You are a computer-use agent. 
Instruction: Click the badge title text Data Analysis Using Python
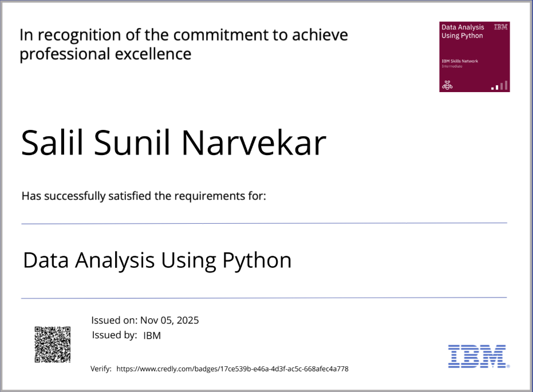[x=463, y=31]
